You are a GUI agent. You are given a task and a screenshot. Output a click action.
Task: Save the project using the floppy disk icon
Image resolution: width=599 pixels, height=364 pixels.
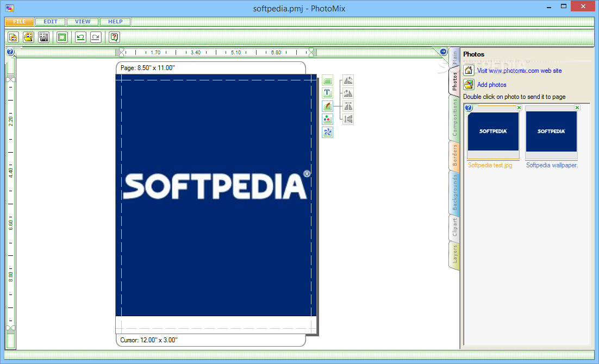tap(43, 37)
